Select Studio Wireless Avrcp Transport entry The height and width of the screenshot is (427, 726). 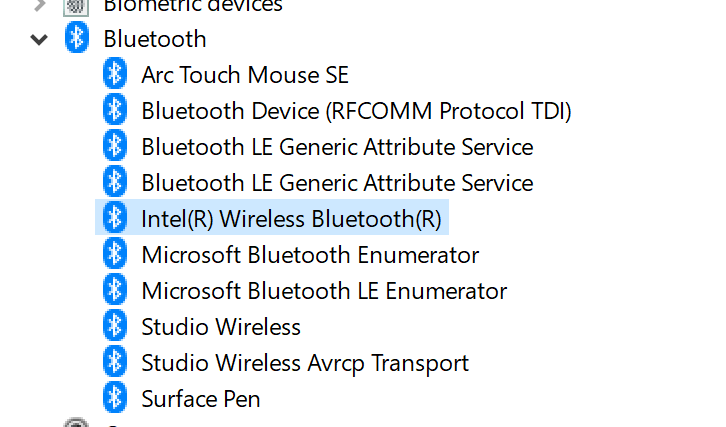pyautogui.click(x=305, y=364)
